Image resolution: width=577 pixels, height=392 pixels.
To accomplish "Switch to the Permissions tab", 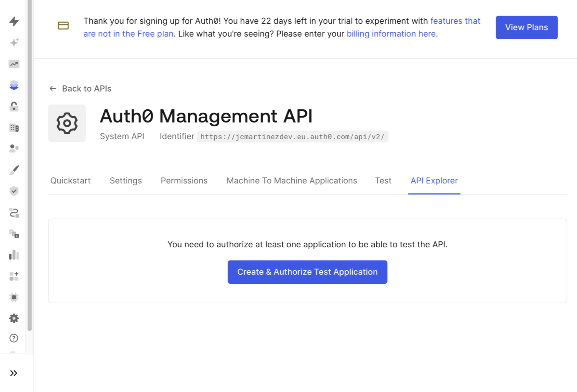I will (184, 181).
